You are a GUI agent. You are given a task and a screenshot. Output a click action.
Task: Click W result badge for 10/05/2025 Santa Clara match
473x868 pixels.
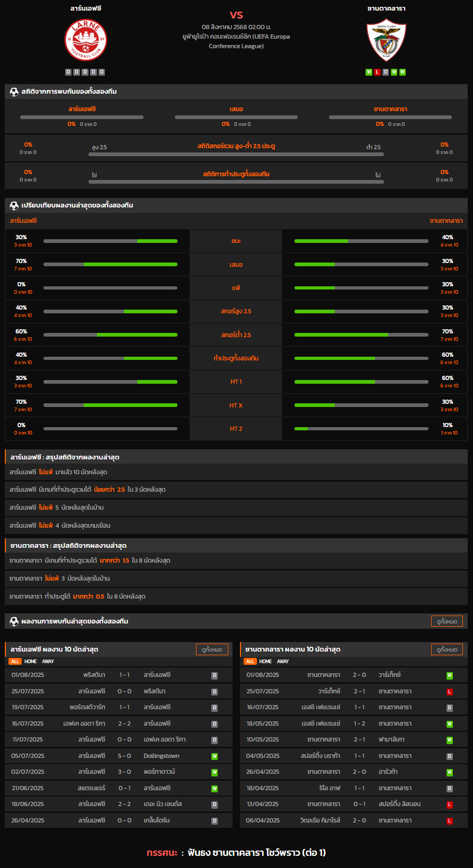coord(450,740)
